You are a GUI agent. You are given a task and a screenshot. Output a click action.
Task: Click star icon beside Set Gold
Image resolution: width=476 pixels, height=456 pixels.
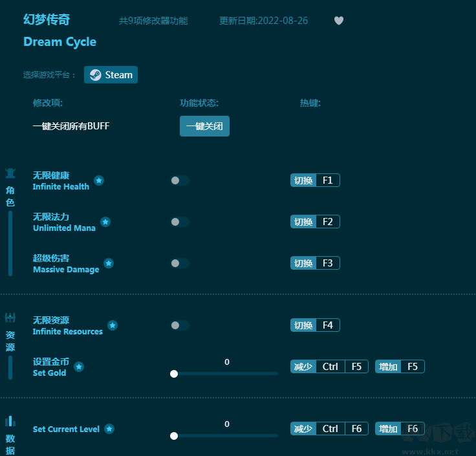coord(79,367)
